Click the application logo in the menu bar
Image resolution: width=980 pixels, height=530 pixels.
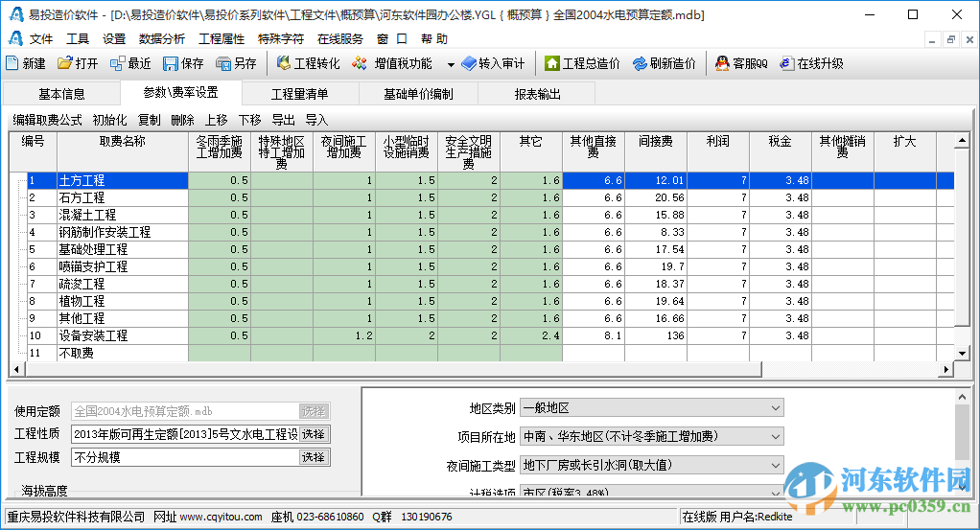[15, 38]
